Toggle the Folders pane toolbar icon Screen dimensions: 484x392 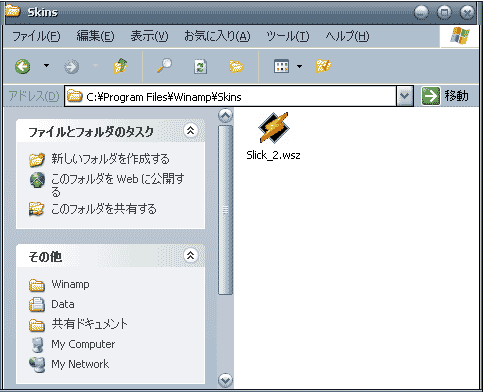pyautogui.click(x=236, y=66)
